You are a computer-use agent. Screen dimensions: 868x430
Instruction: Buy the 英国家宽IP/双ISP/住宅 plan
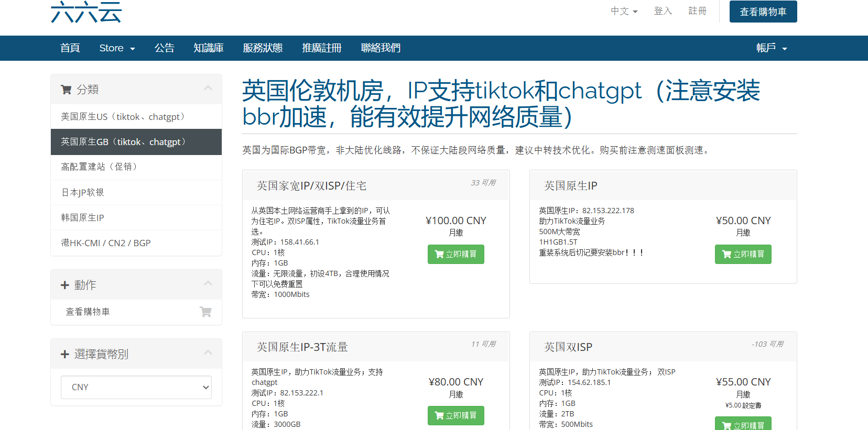pos(455,254)
